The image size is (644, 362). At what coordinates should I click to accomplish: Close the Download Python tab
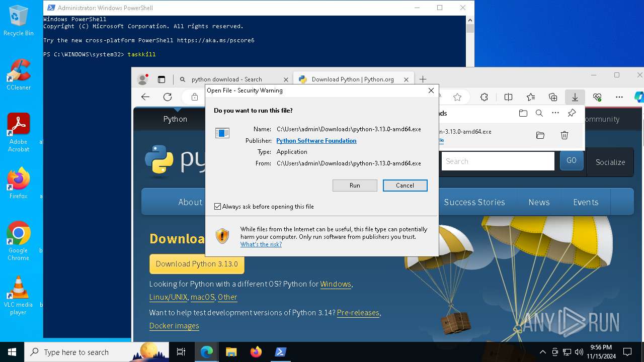click(x=406, y=79)
